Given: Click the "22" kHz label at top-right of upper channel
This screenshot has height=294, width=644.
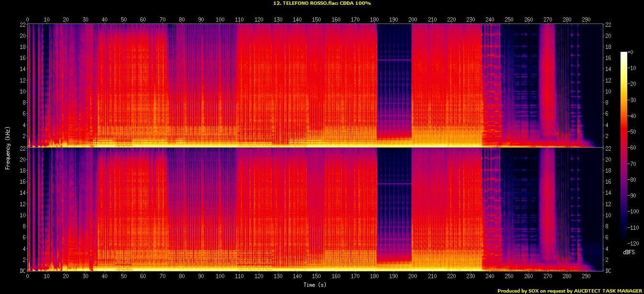Looking at the screenshot, I should click(x=608, y=25).
